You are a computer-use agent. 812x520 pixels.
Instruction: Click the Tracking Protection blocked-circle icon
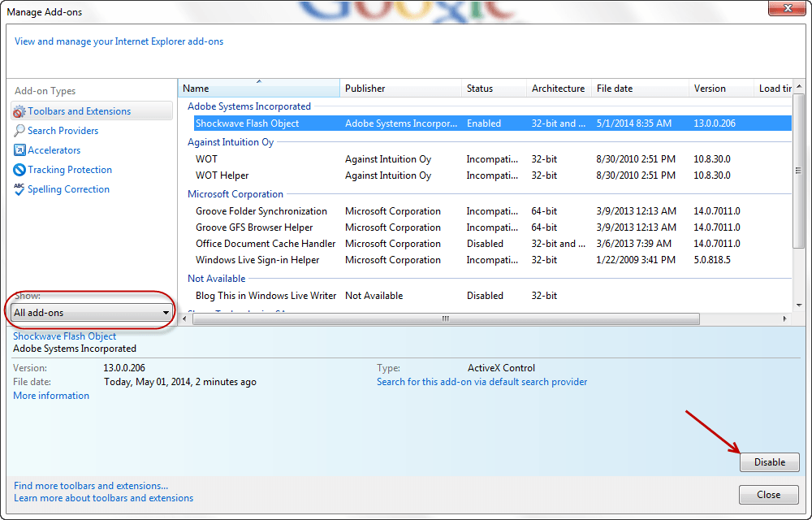(x=19, y=170)
